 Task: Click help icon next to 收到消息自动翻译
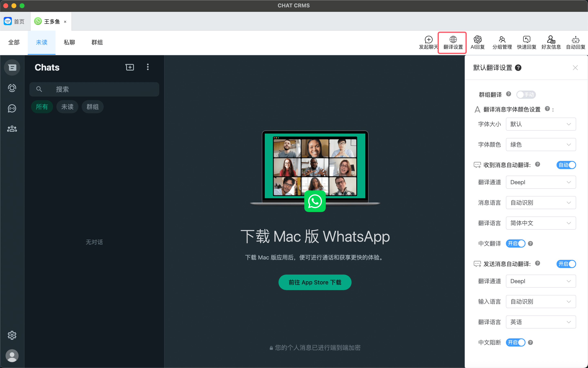click(x=537, y=164)
